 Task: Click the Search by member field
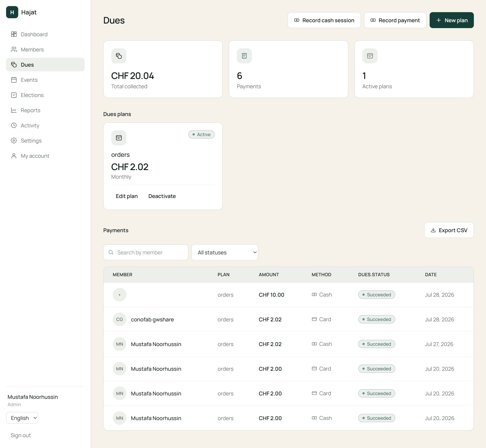tap(146, 252)
